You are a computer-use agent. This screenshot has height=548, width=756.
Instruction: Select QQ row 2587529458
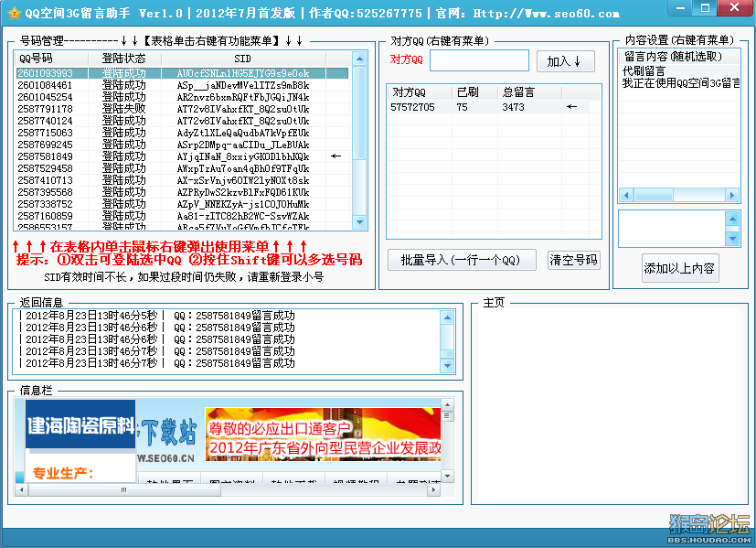tap(182, 168)
